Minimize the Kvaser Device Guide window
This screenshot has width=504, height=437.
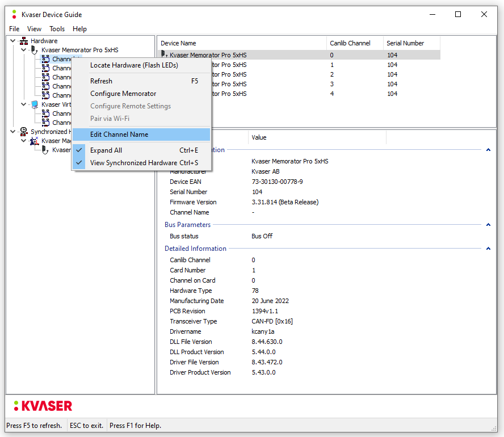432,14
